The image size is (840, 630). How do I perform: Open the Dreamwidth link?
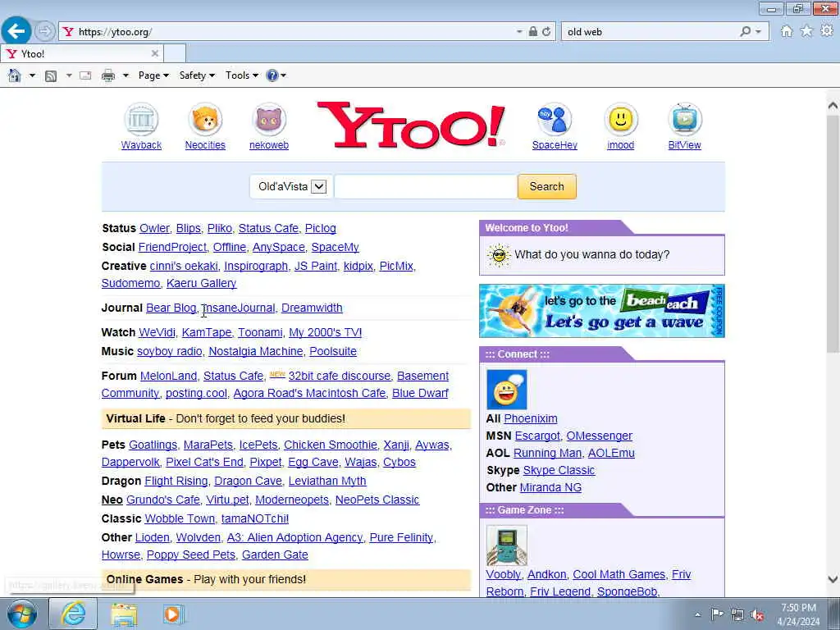click(x=312, y=308)
